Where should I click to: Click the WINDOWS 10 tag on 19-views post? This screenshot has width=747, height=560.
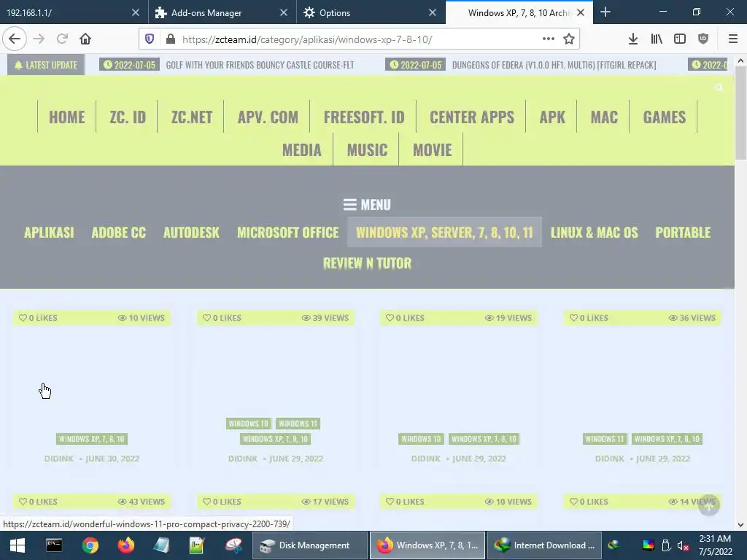click(421, 439)
